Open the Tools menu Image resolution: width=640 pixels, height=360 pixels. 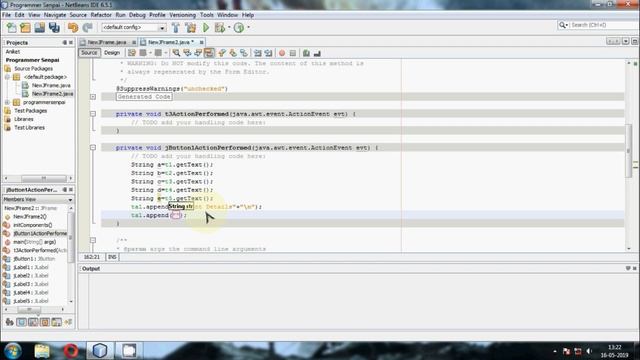[x=207, y=15]
